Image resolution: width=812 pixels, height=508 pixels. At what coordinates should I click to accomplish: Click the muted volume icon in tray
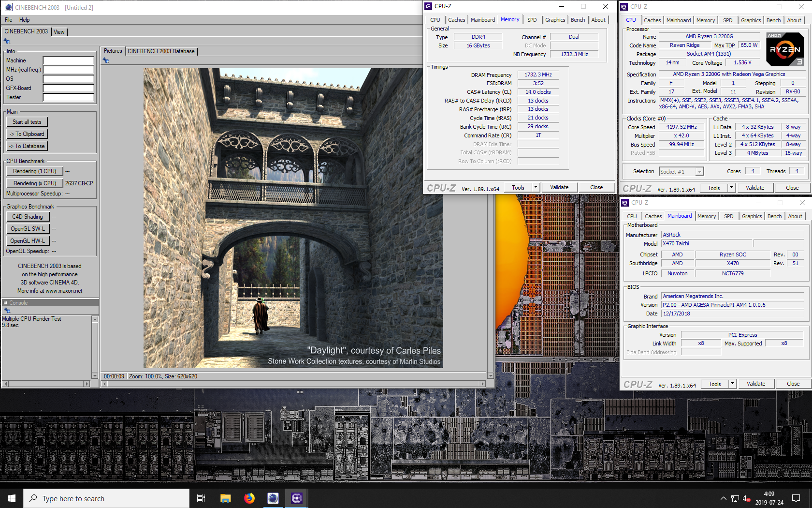746,498
